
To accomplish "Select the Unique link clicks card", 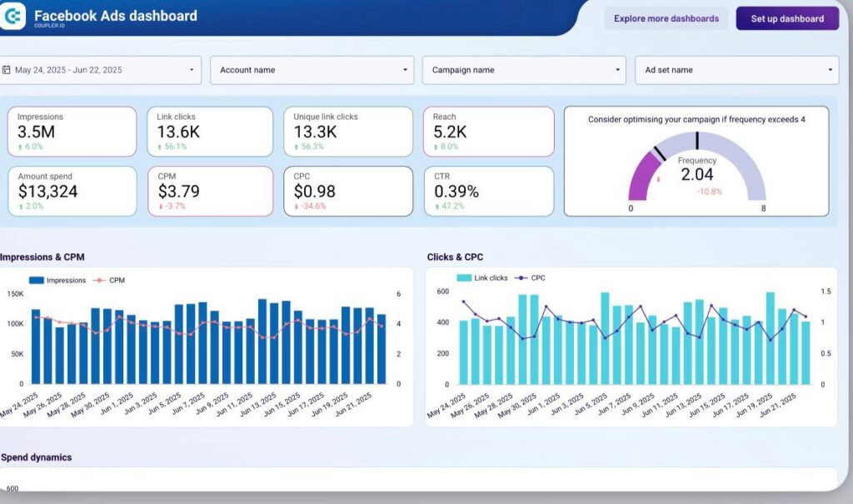I will [x=347, y=131].
